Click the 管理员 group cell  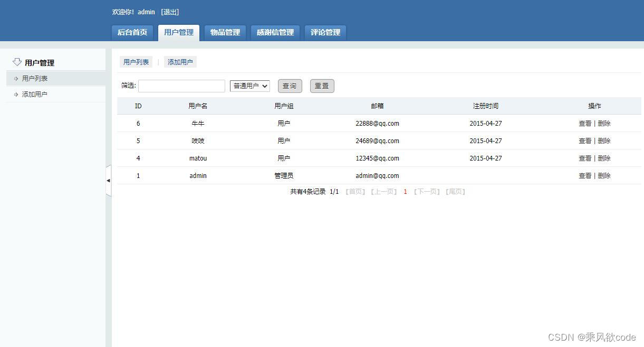tap(284, 176)
